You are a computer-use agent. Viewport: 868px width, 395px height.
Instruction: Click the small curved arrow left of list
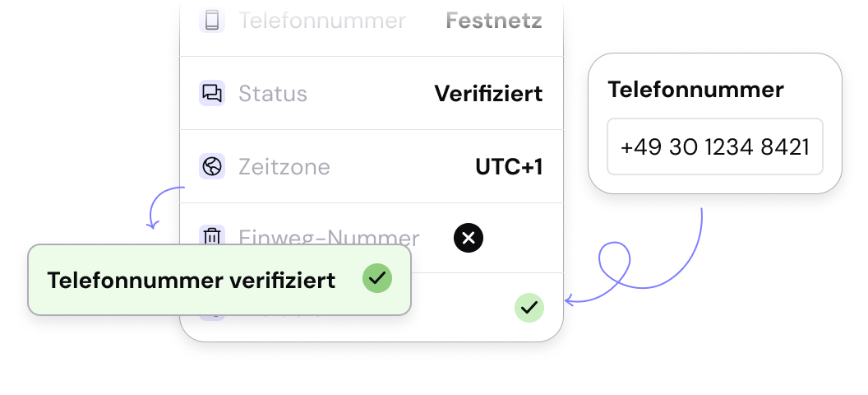pos(161,206)
